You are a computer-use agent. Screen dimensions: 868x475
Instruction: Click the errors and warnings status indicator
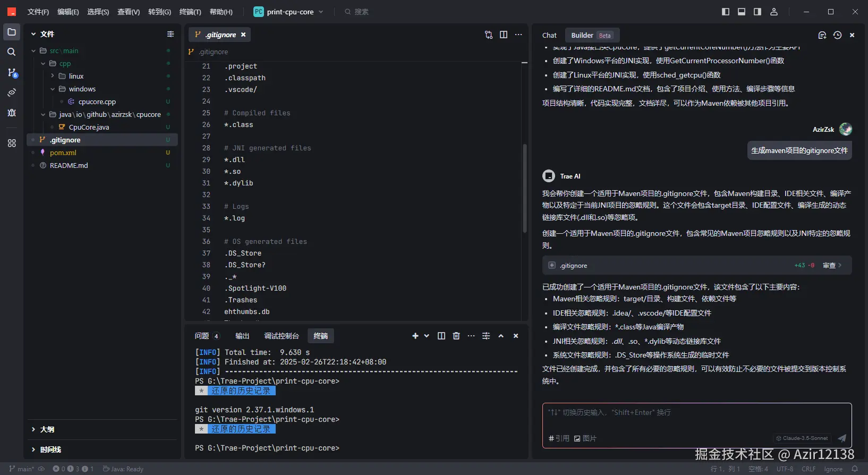(x=73, y=469)
